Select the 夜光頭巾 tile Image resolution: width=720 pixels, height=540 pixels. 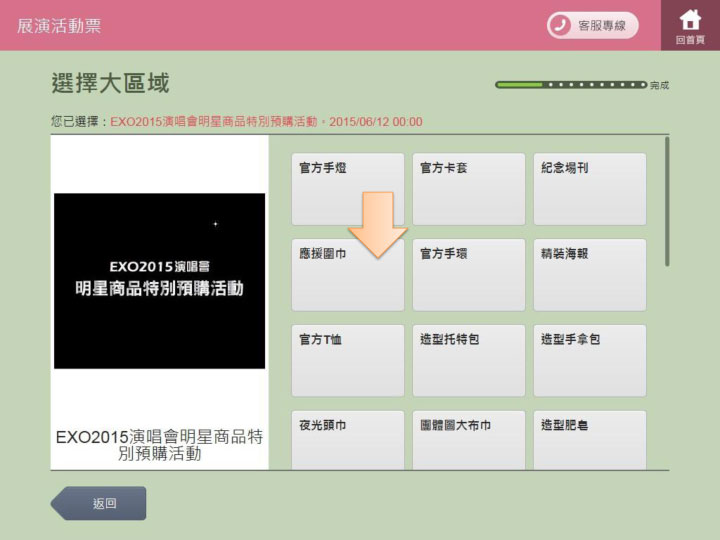coord(348,440)
